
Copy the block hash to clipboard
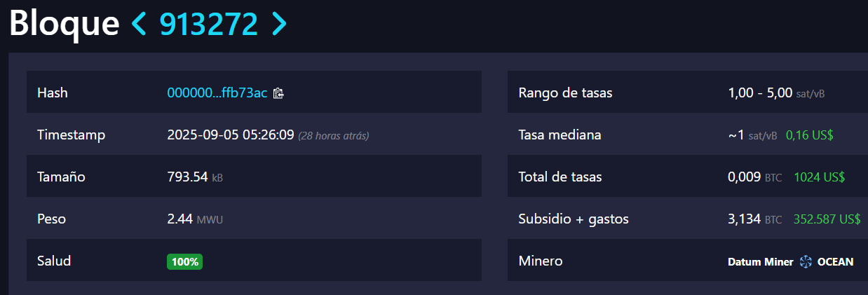[x=278, y=93]
